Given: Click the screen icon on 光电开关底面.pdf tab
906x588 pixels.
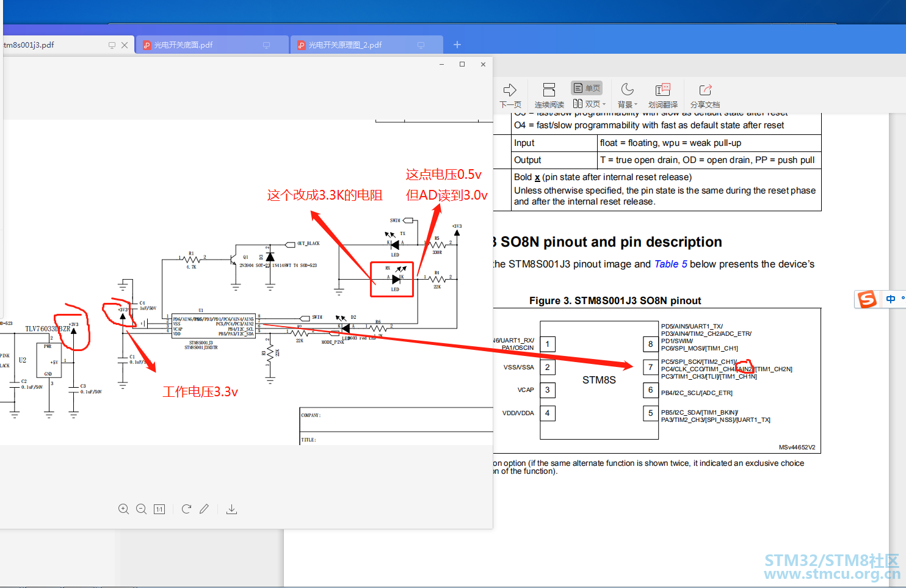Looking at the screenshot, I should [266, 45].
